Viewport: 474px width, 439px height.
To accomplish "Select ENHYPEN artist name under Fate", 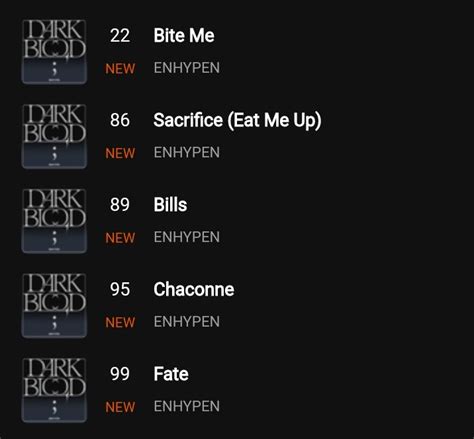I will (187, 407).
